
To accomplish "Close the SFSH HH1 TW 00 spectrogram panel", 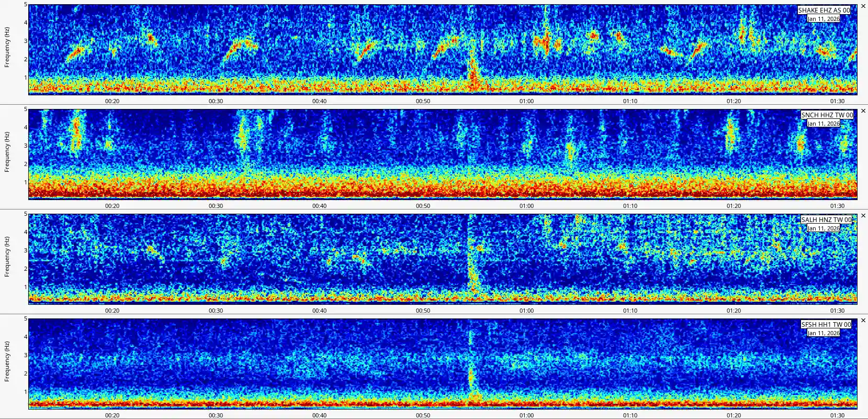I will point(863,321).
